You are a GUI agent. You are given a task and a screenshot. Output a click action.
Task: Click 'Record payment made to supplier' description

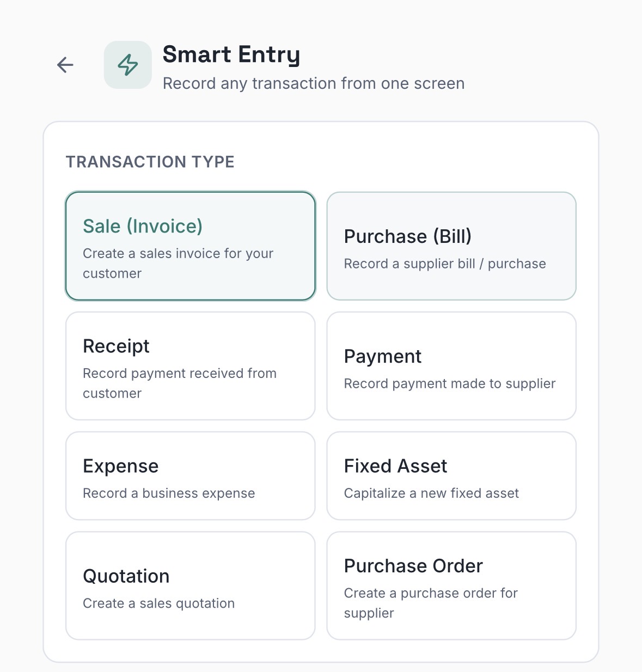click(x=450, y=384)
